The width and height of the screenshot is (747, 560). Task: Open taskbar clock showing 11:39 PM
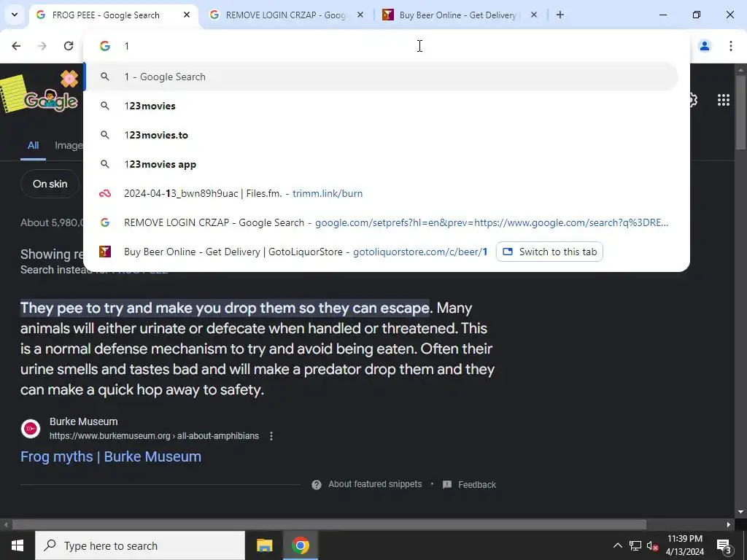coord(684,545)
